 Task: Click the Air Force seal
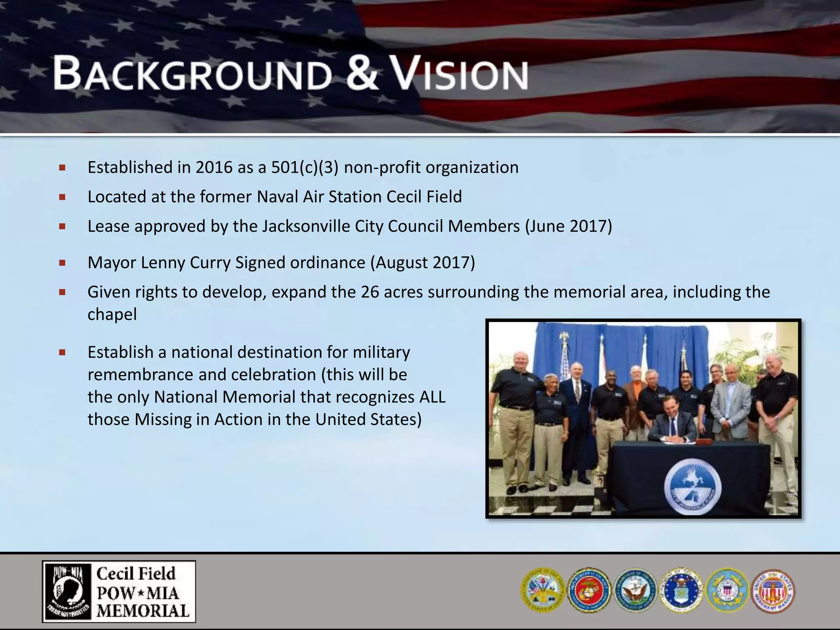[x=682, y=591]
